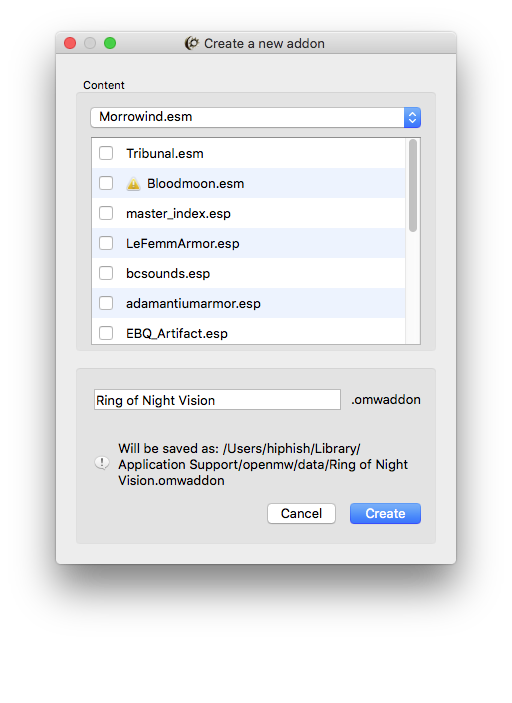512x703 pixels.
Task: Click the Cancel button
Action: click(x=301, y=513)
